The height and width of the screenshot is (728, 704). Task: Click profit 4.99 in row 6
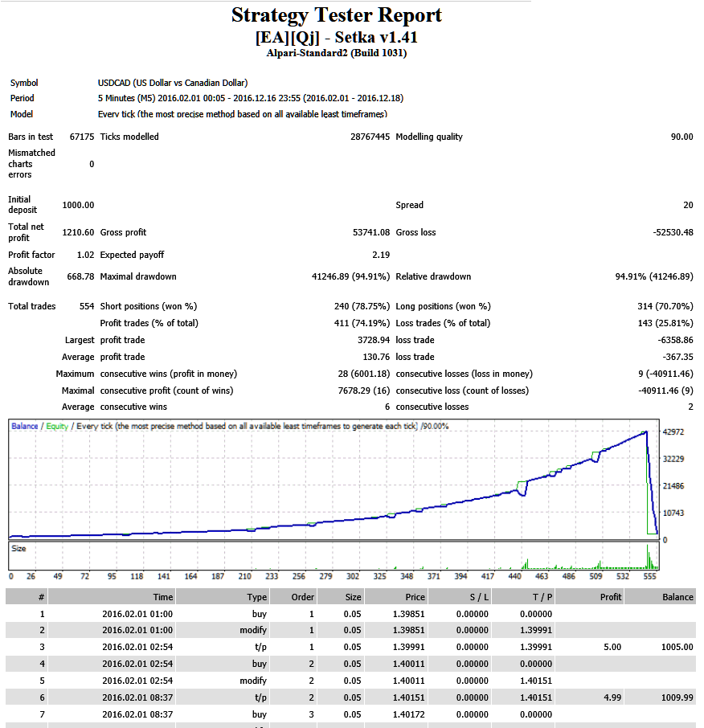click(x=612, y=697)
